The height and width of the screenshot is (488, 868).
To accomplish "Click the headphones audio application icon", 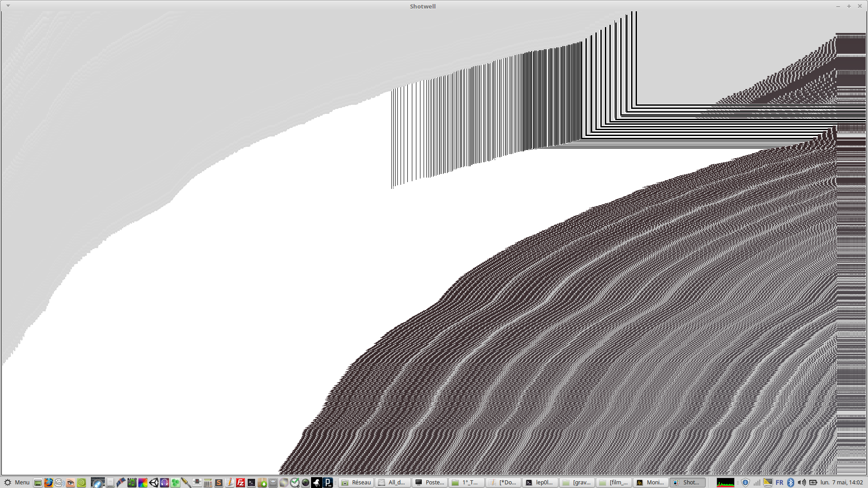I will 165,483.
